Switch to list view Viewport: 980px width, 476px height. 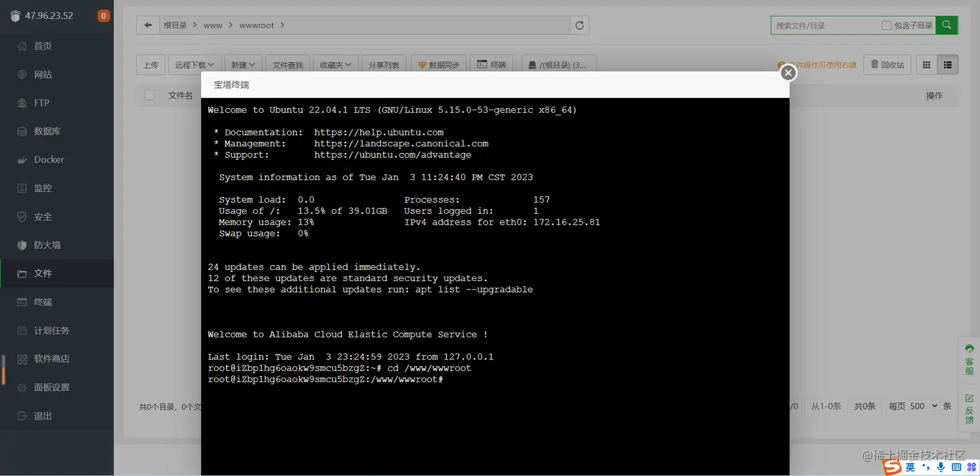coord(948,65)
